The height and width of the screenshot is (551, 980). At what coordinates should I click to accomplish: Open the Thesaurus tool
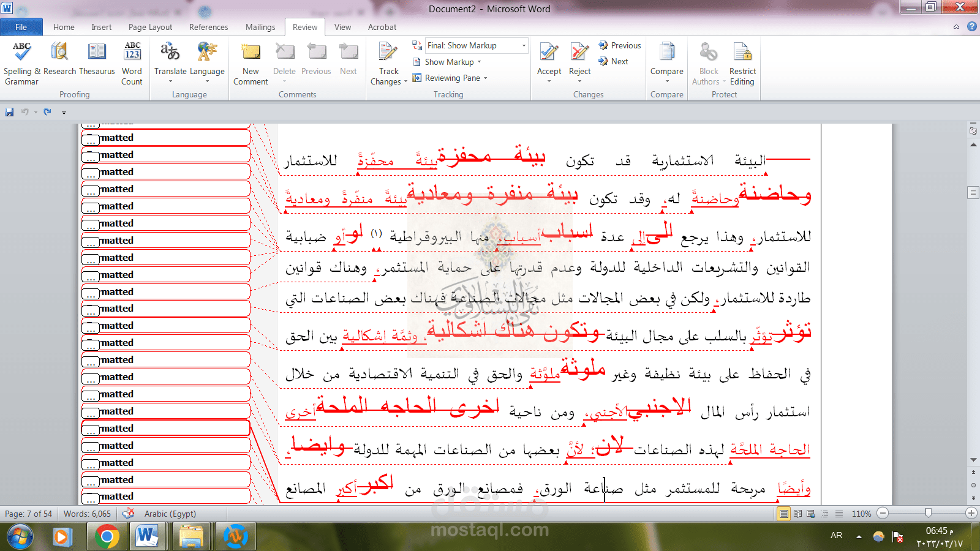coord(97,59)
